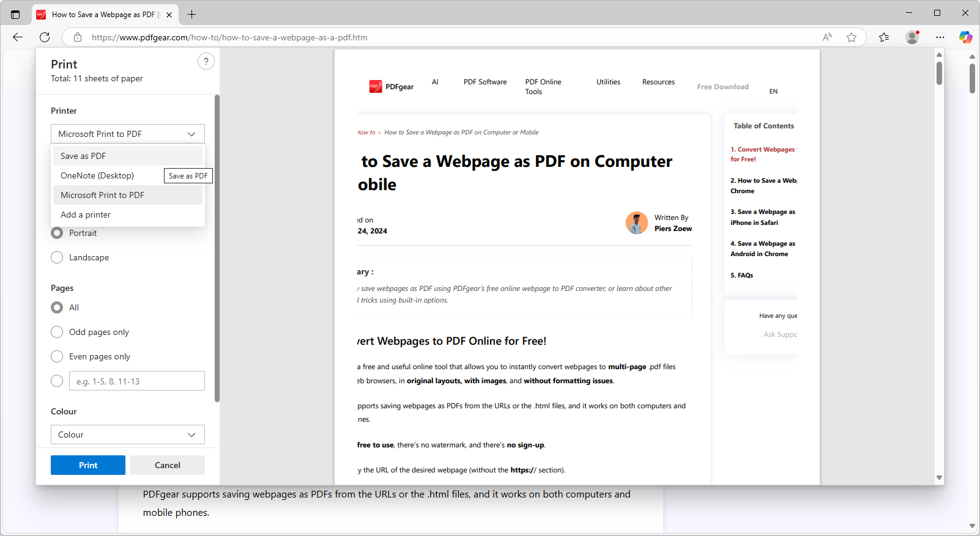The width and height of the screenshot is (980, 536).
Task: Select Odd pages only radio button
Action: [x=57, y=332]
